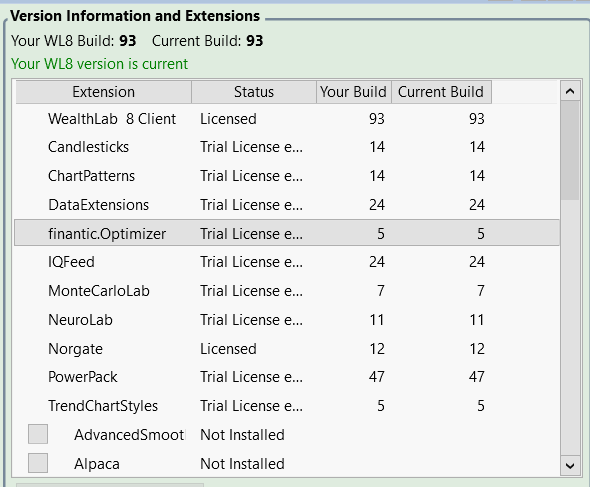Click the scrollbar down arrow
The image size is (590, 487).
point(570,466)
